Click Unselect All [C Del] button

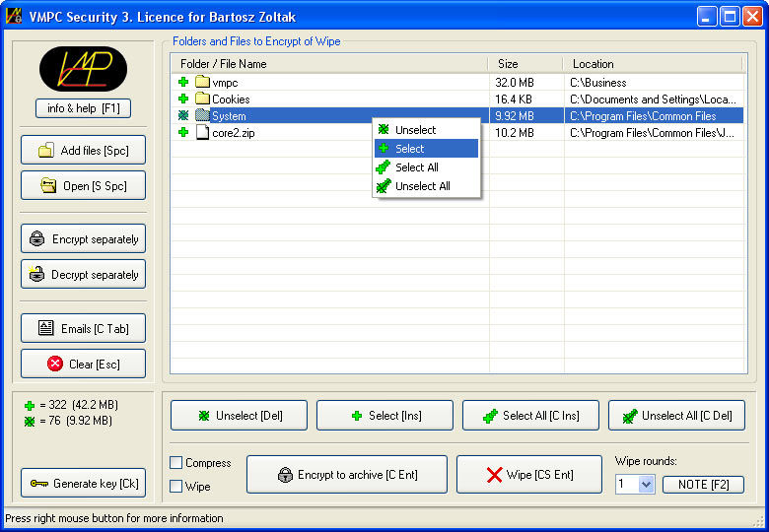point(676,416)
